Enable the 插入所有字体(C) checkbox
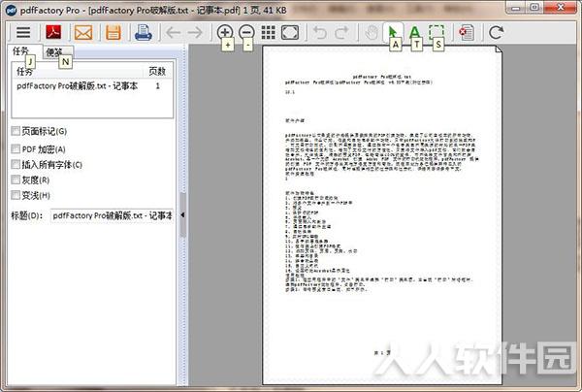The height and width of the screenshot is (392, 582). pyautogui.click(x=16, y=164)
